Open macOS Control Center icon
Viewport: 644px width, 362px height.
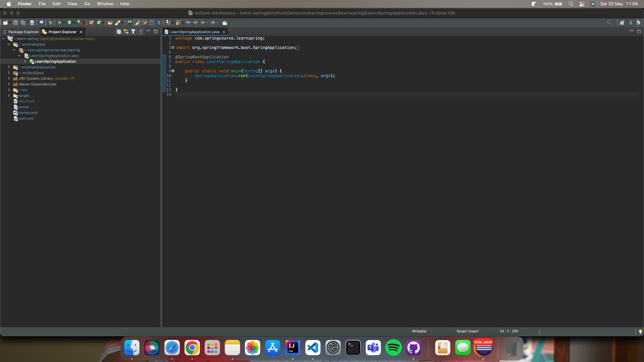582,4
